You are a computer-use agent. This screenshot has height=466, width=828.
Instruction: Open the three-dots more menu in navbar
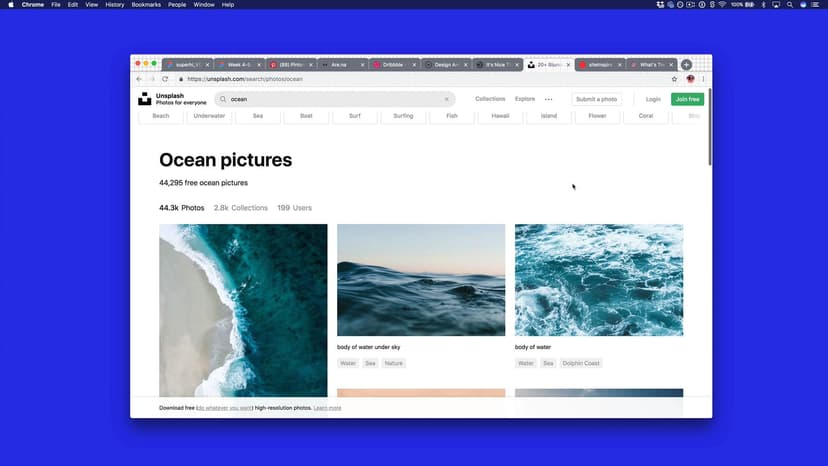coord(548,99)
